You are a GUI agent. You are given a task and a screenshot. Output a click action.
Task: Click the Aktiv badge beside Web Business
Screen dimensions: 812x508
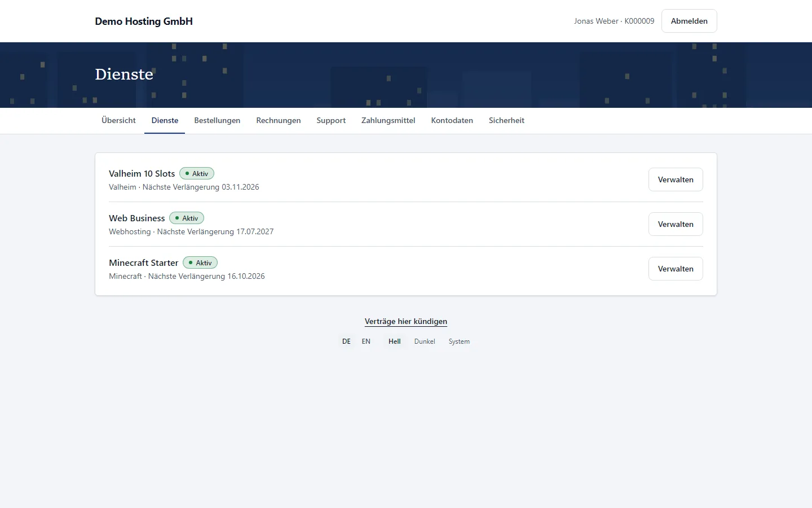(187, 218)
